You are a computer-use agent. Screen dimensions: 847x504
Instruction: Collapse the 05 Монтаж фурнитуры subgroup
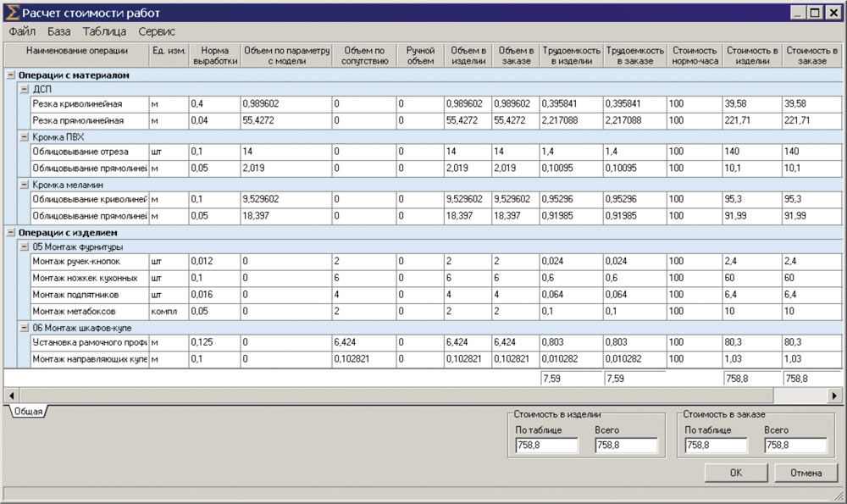(x=25, y=246)
